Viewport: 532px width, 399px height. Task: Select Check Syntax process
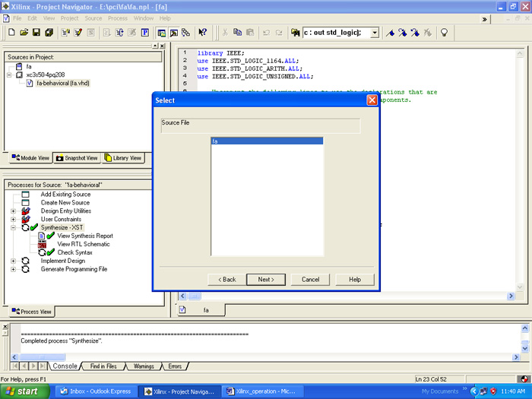click(x=74, y=252)
